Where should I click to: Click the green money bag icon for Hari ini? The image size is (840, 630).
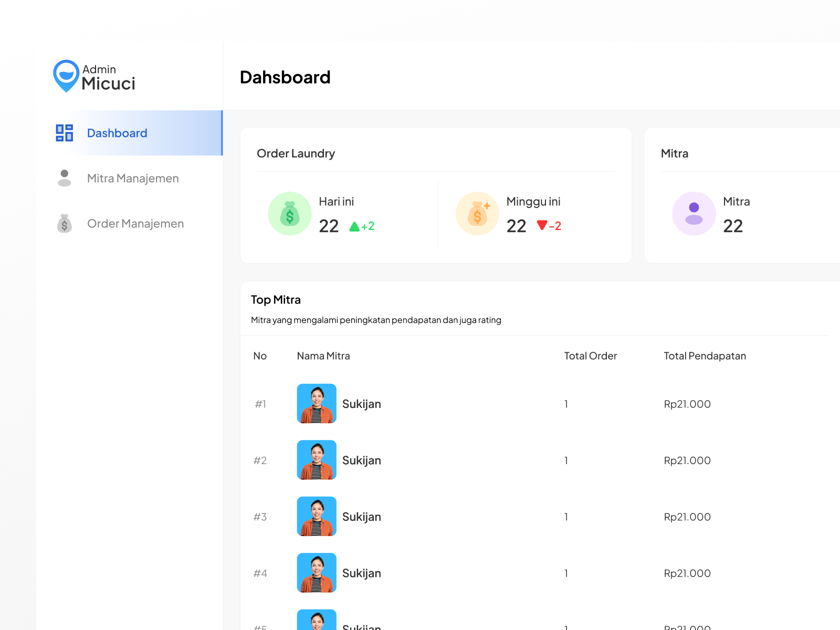click(x=289, y=213)
